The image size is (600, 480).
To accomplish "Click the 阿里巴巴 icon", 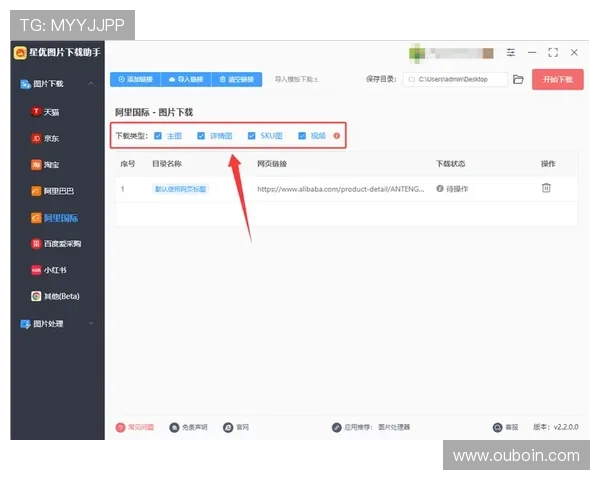I will (36, 191).
